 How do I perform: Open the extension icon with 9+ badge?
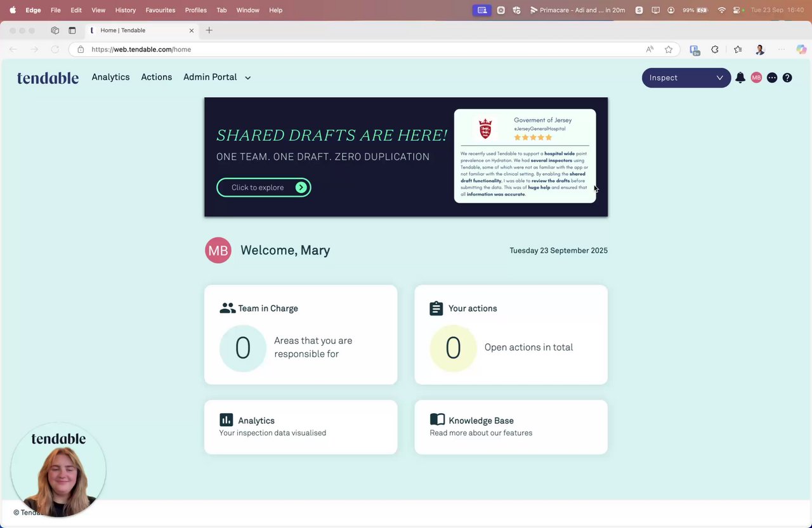[695, 50]
